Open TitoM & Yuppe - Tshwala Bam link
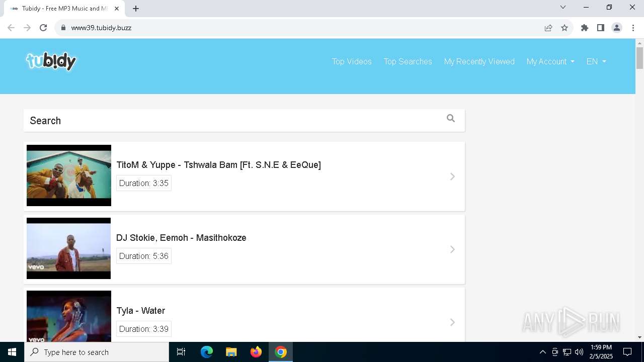 [218, 165]
